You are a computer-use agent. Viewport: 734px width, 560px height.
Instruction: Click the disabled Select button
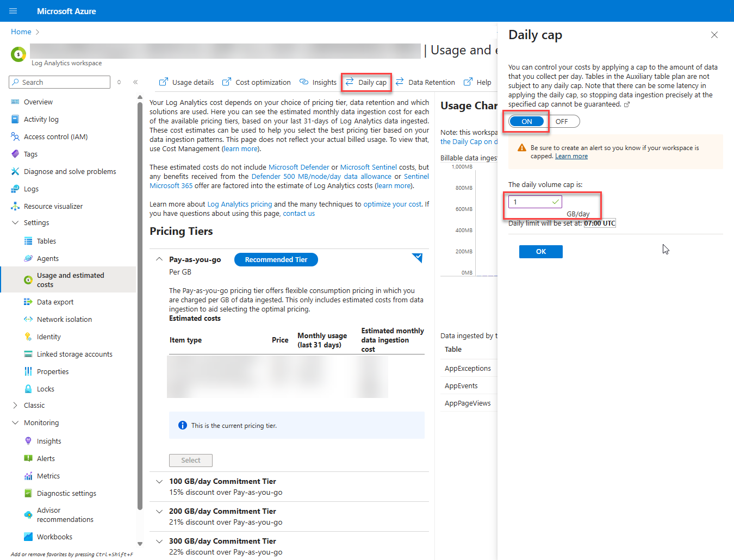point(191,460)
